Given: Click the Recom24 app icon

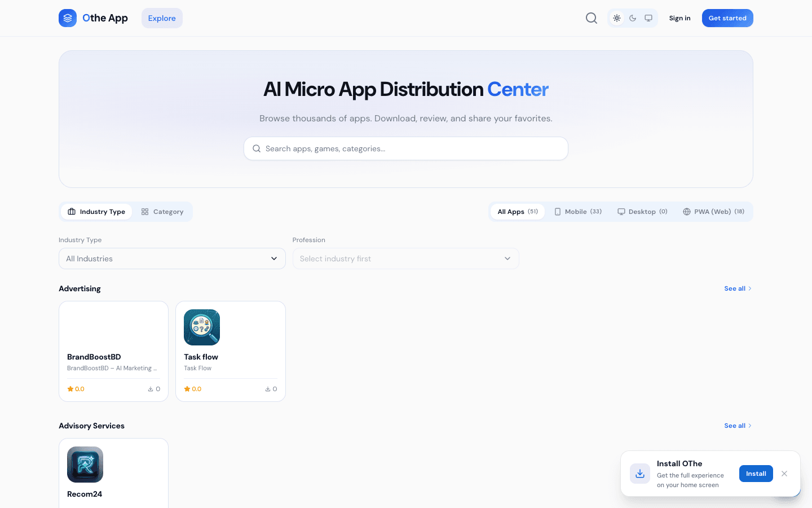Looking at the screenshot, I should (x=85, y=465).
